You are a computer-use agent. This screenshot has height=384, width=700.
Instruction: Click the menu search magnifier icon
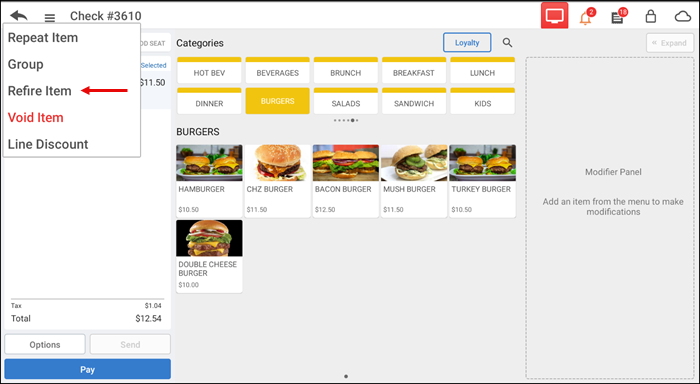(x=507, y=42)
